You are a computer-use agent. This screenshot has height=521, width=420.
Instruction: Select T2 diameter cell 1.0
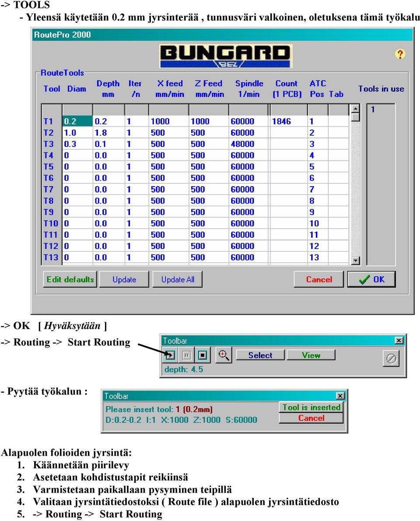point(77,133)
